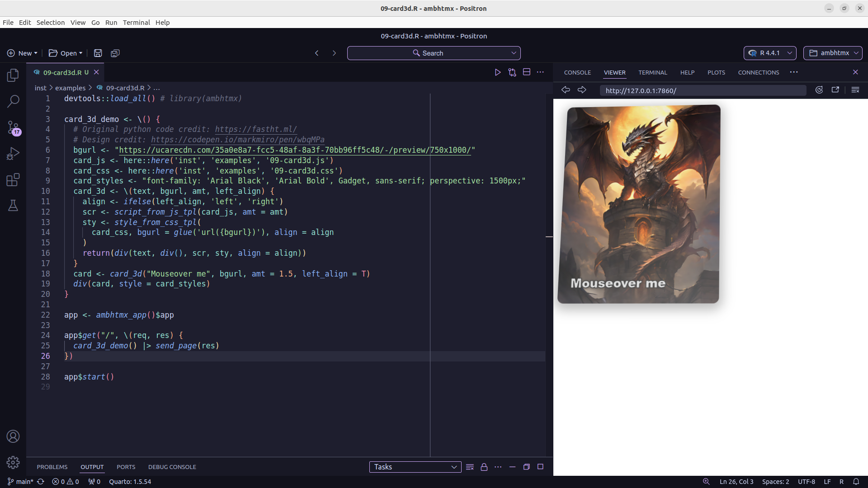Switch to the PLOTS tab
Screen dimensions: 868x488
(x=716, y=72)
